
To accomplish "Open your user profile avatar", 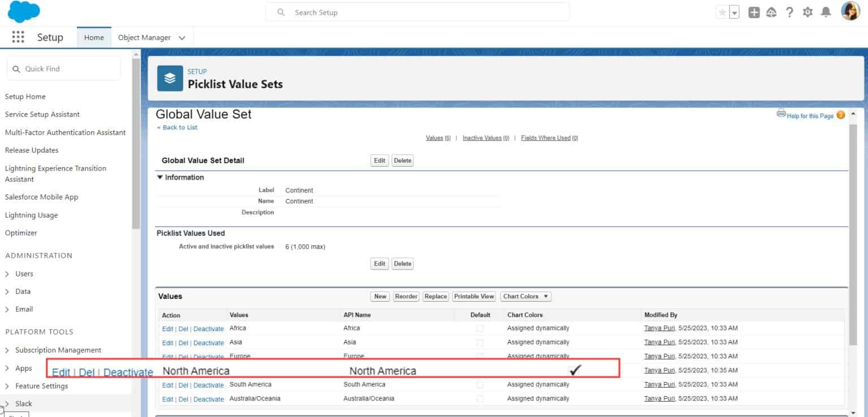I will [x=850, y=12].
